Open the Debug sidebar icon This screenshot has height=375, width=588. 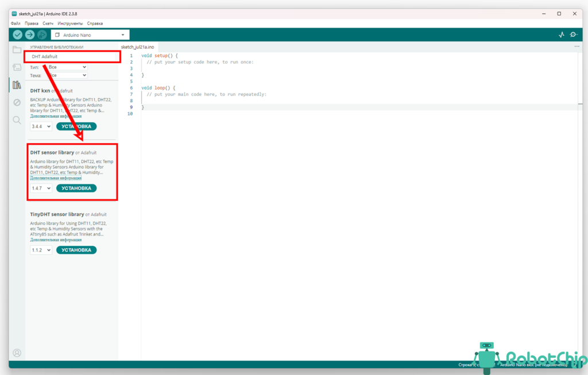click(17, 102)
